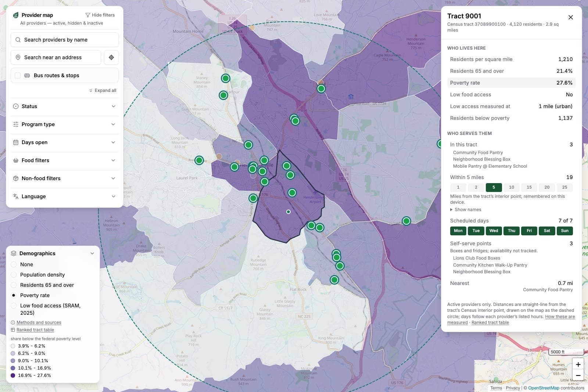
Task: Zoom out with the minus map button
Action: tap(578, 375)
